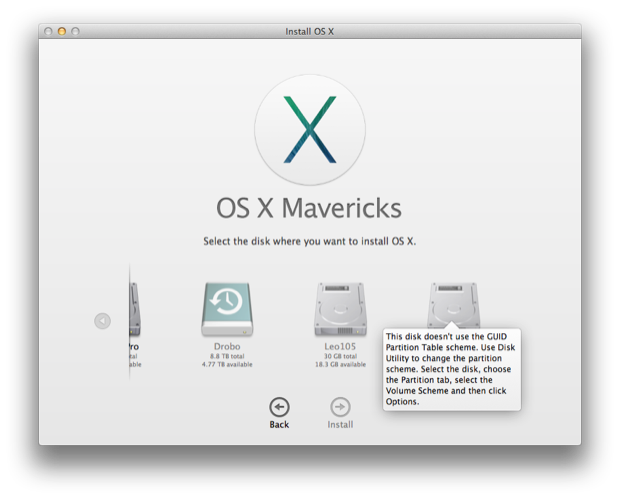Click '18.3 GB available' text under Leo105
This screenshot has height=499, width=620.
[340, 364]
